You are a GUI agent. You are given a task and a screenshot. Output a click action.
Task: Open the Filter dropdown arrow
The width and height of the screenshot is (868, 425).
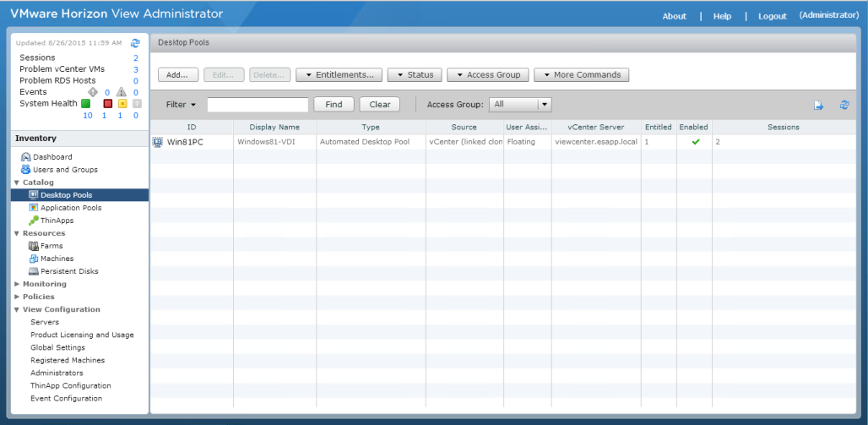click(193, 105)
